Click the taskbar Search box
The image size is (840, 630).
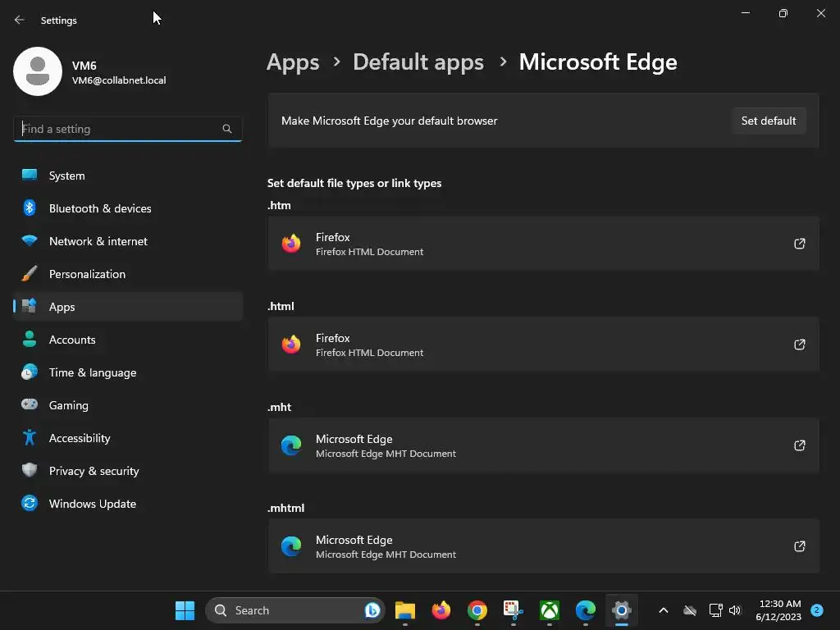294,610
